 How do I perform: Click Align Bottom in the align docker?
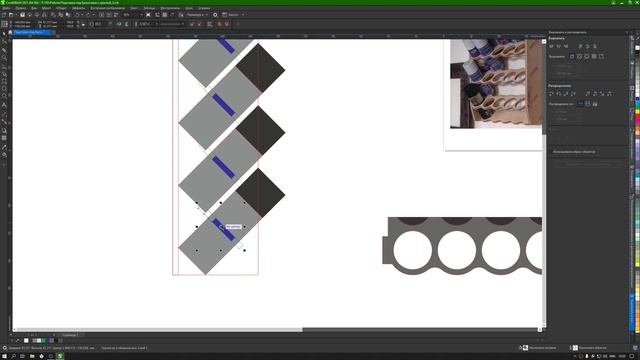point(595,46)
